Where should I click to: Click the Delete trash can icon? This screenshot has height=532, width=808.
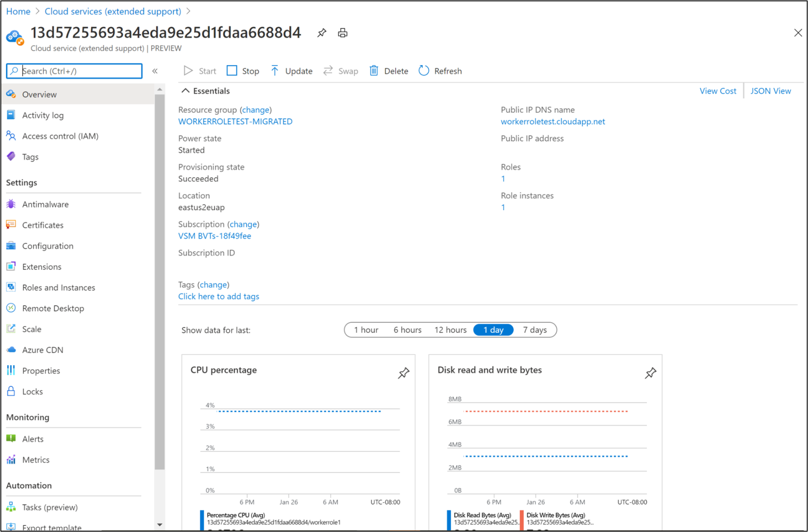pos(374,71)
